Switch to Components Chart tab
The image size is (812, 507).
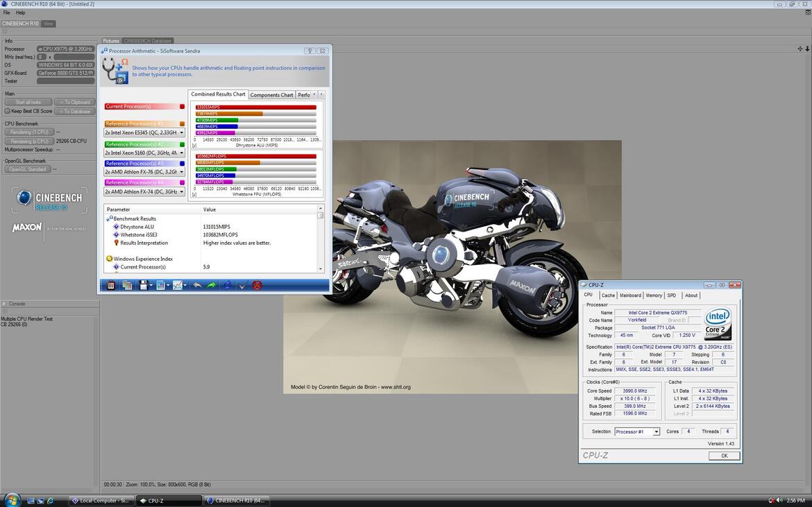point(272,95)
